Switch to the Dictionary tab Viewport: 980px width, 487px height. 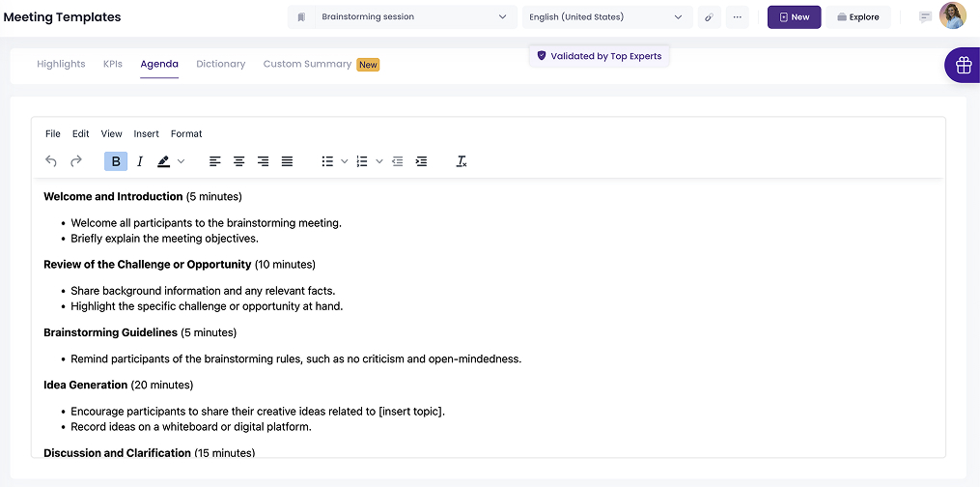pos(221,64)
